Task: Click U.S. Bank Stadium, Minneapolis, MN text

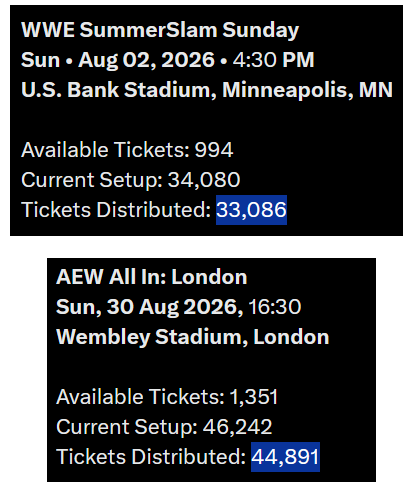Action: [x=207, y=90]
